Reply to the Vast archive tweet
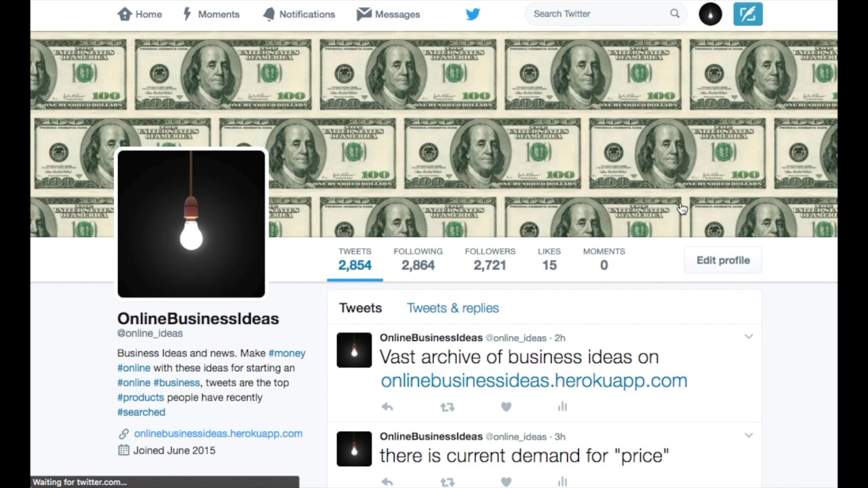This screenshot has height=488, width=868. click(387, 407)
